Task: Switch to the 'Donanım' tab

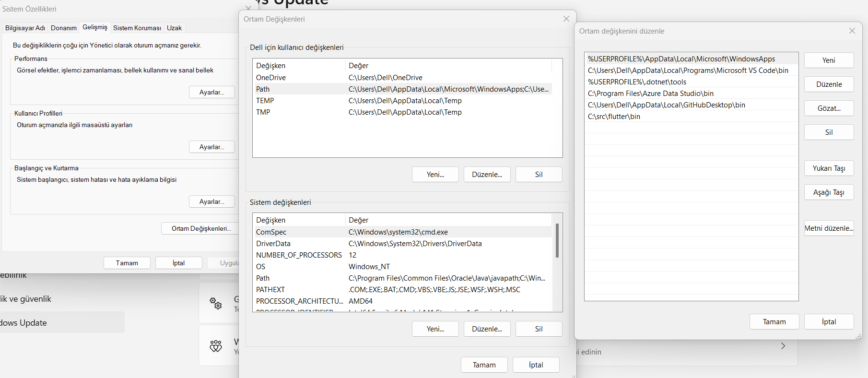Action: (64, 28)
